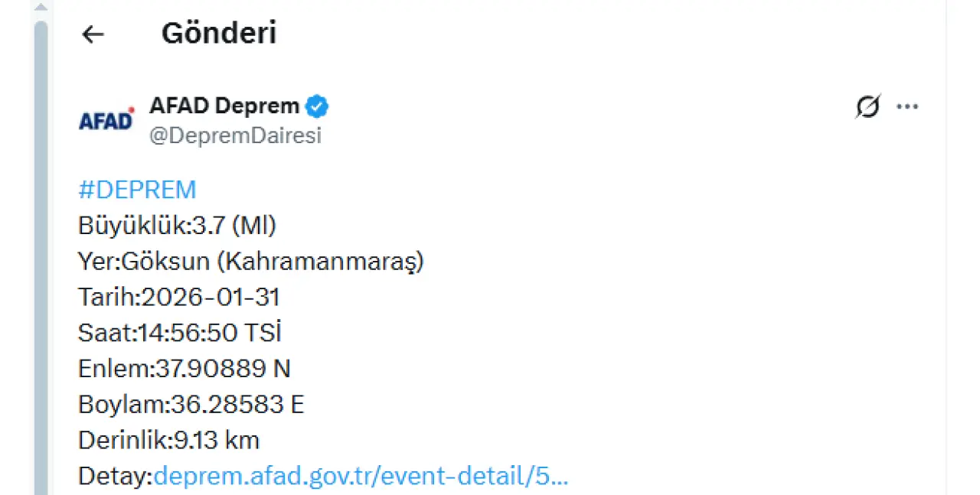Image resolution: width=980 pixels, height=495 pixels.
Task: Click the Boylam:36.28583 E line
Action: (x=191, y=405)
